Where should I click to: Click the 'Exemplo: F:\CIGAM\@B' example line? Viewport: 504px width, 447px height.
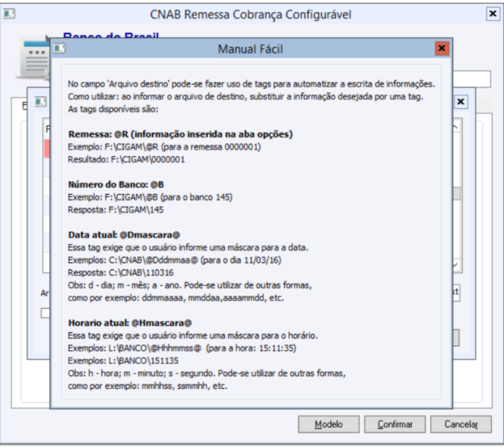(x=150, y=197)
